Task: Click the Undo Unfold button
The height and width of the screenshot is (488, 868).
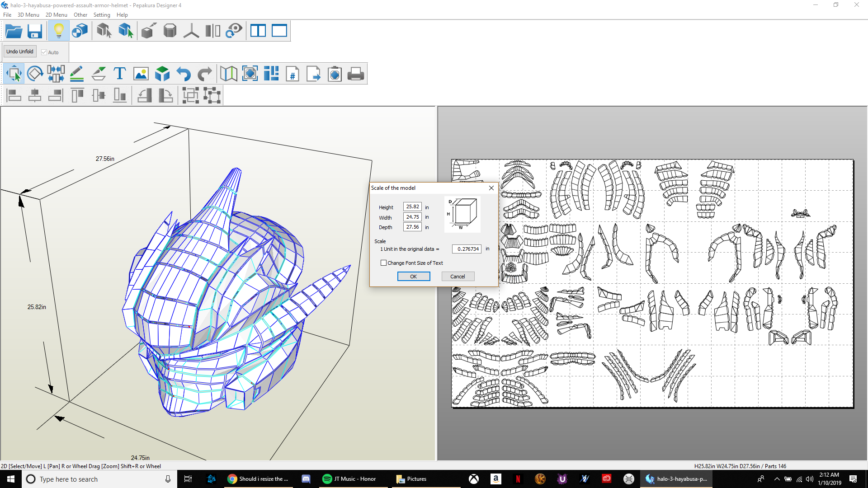Action: (x=20, y=52)
